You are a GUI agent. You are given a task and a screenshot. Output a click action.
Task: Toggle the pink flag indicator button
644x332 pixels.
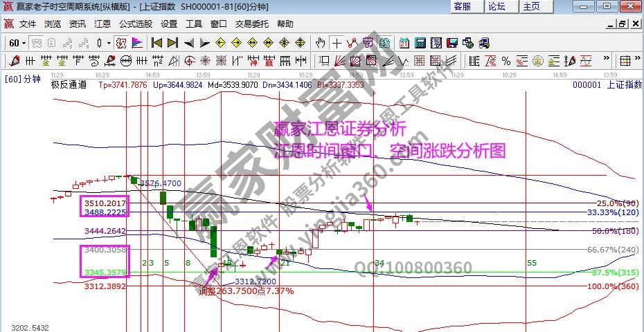(137, 43)
